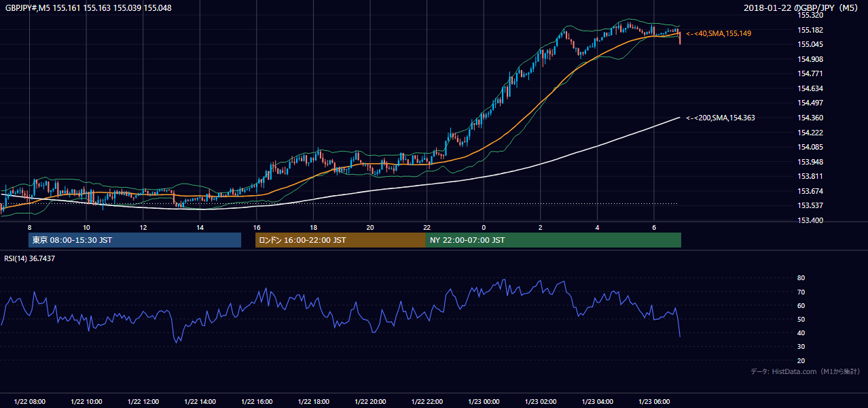Click hour 12 tick under the price chart

point(143,227)
